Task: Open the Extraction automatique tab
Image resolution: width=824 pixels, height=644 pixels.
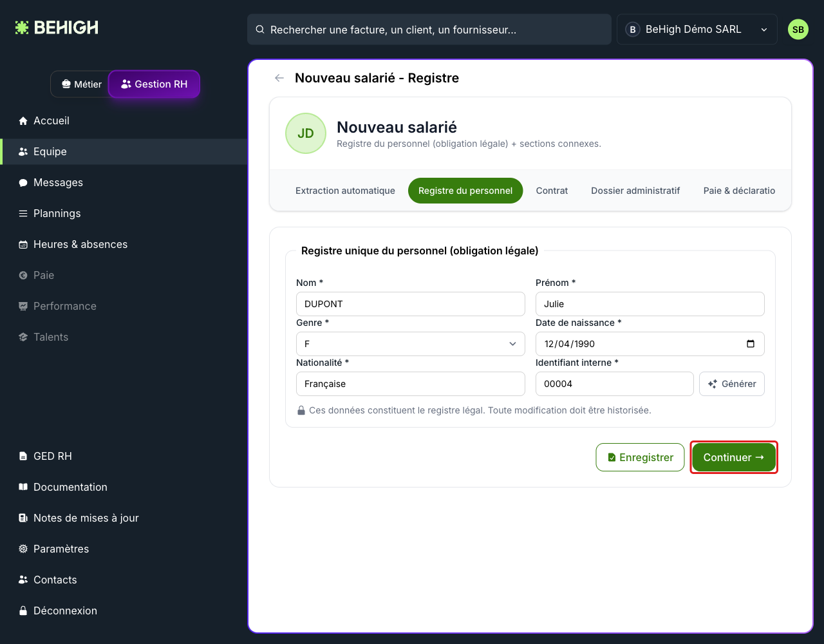Action: coord(345,191)
